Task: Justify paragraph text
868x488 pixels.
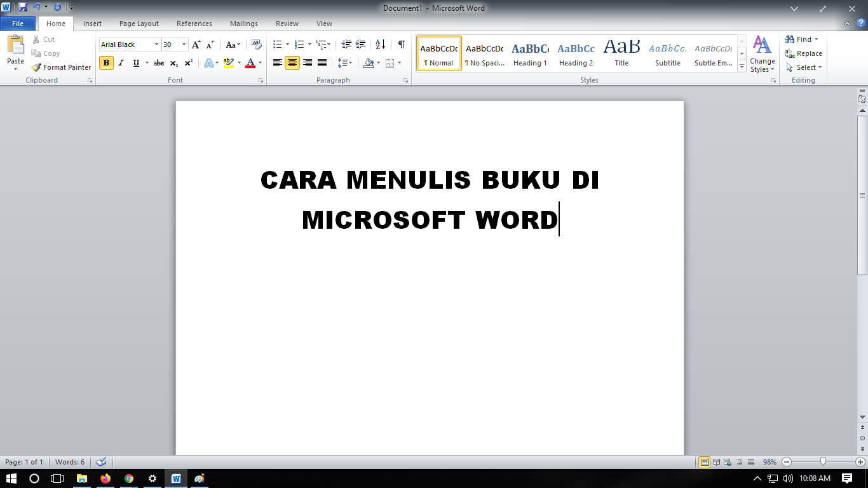Action: (322, 63)
